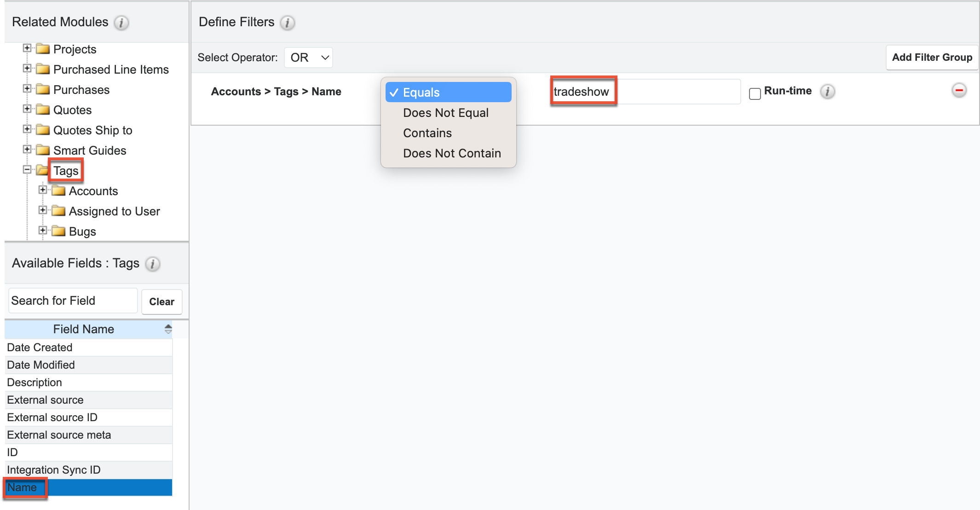The image size is (980, 510).
Task: Choose Contains from the operator list
Action: 427,133
